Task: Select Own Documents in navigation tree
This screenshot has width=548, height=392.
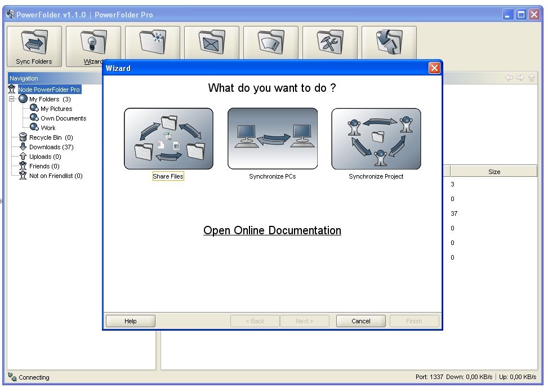Action: click(63, 118)
